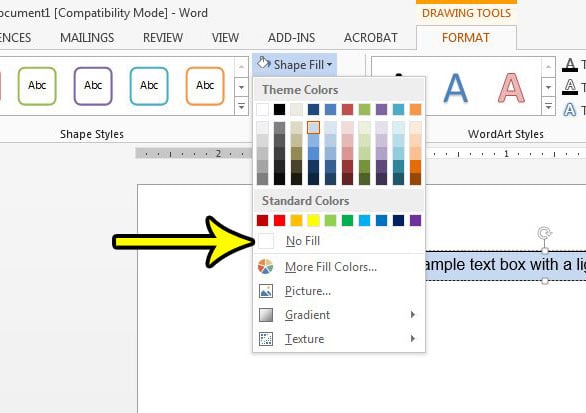Click the Shape Fill paint bucket icon
The width and height of the screenshot is (586, 413).
263,64
